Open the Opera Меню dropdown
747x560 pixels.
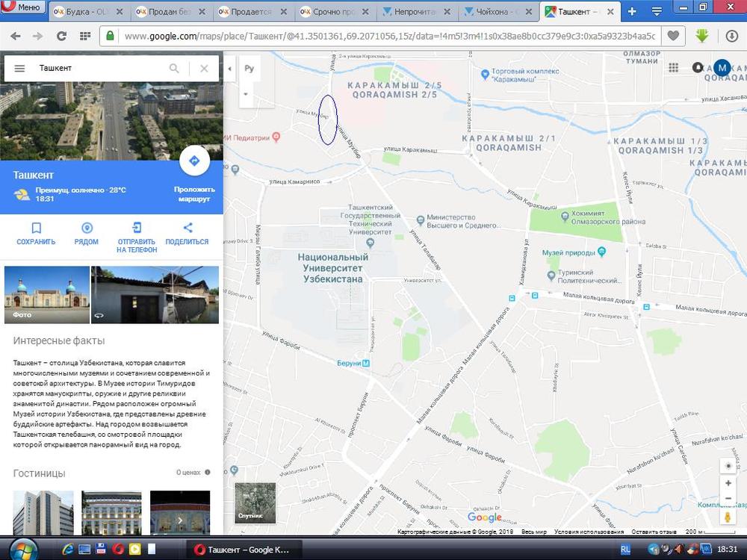22,8
